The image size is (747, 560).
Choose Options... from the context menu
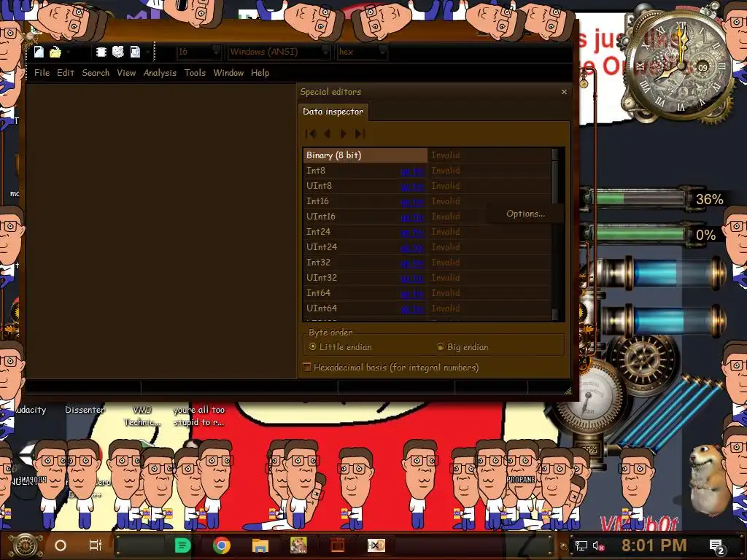coord(525,214)
